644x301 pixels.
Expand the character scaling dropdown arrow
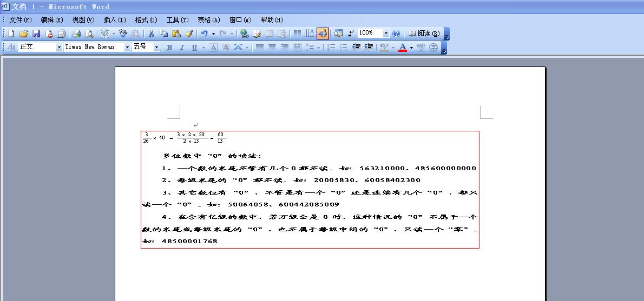pos(247,47)
